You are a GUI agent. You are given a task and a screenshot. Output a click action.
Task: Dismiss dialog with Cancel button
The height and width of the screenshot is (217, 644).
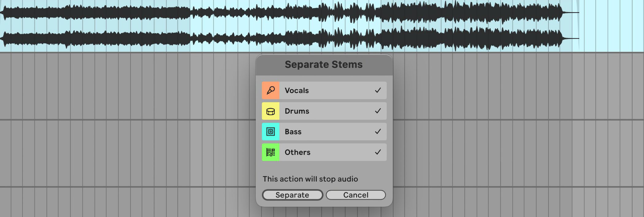(356, 195)
